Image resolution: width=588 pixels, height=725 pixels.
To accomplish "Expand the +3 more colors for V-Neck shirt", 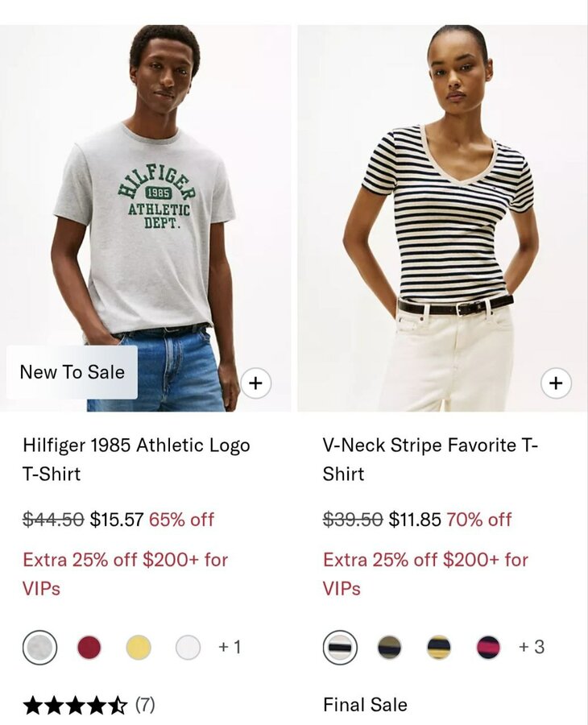I will (x=531, y=647).
